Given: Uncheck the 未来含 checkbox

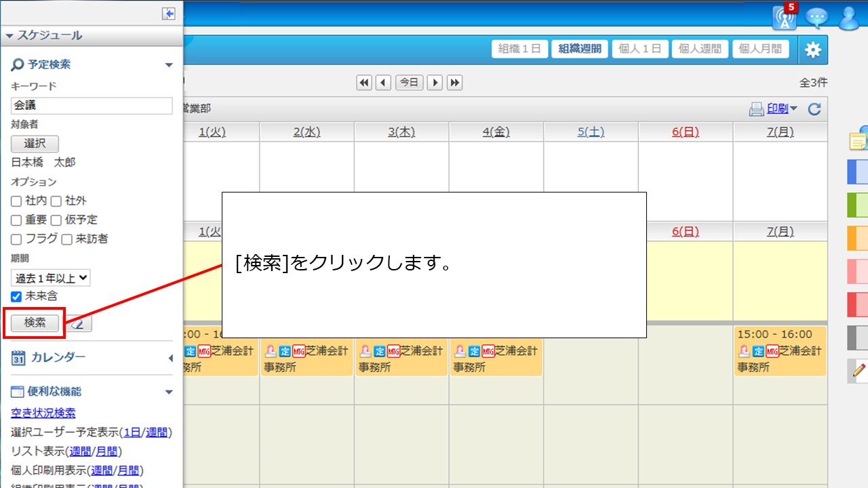Looking at the screenshot, I should (x=16, y=296).
